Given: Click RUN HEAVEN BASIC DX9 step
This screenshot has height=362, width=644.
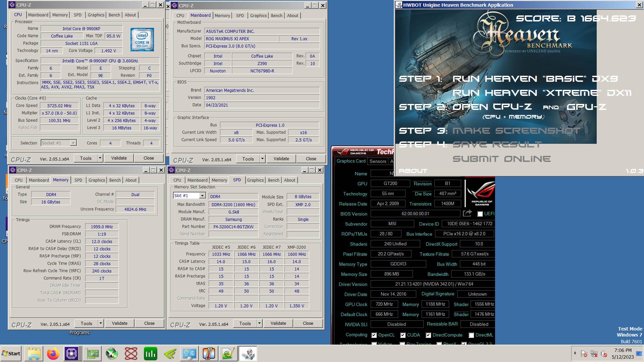Looking at the screenshot, I should [535, 79].
